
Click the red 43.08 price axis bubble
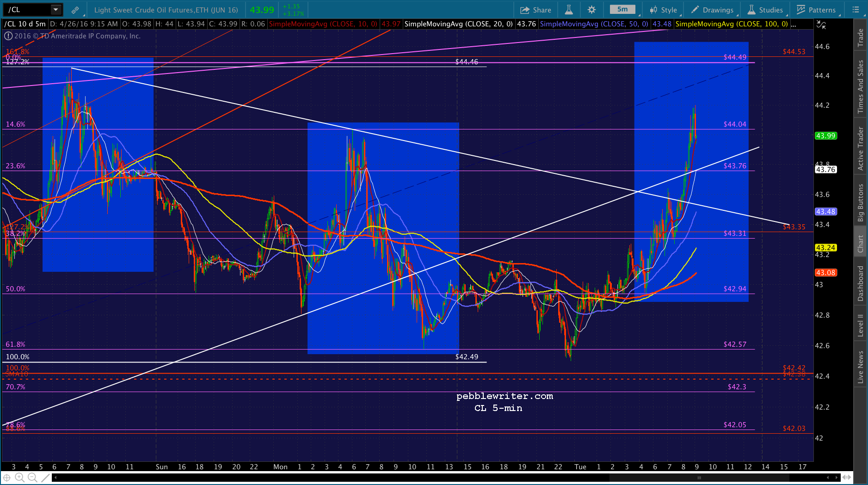826,273
